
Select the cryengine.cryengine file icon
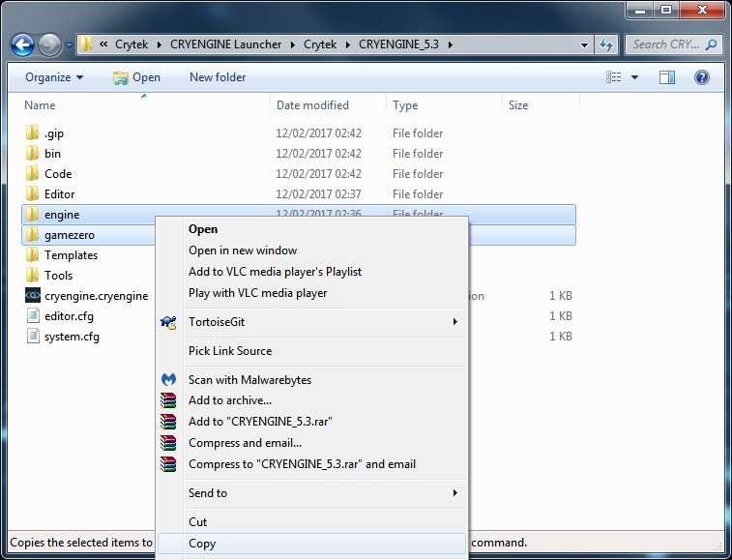tap(33, 295)
